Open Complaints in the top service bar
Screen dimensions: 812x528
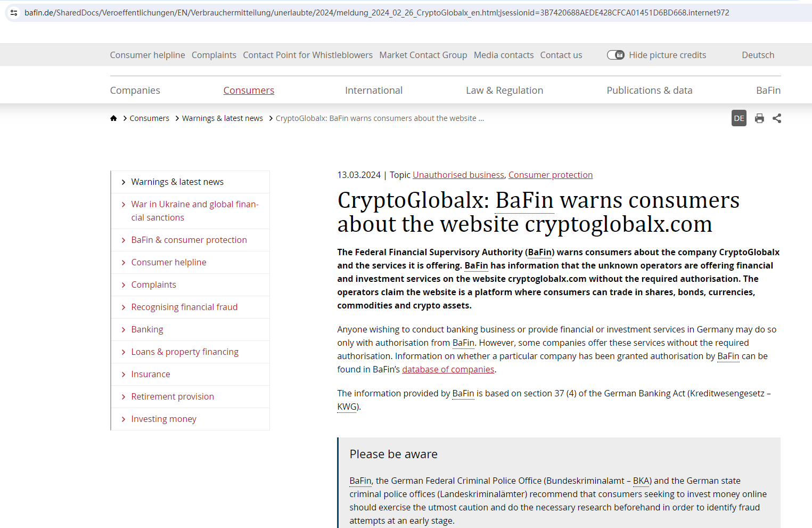coord(214,55)
